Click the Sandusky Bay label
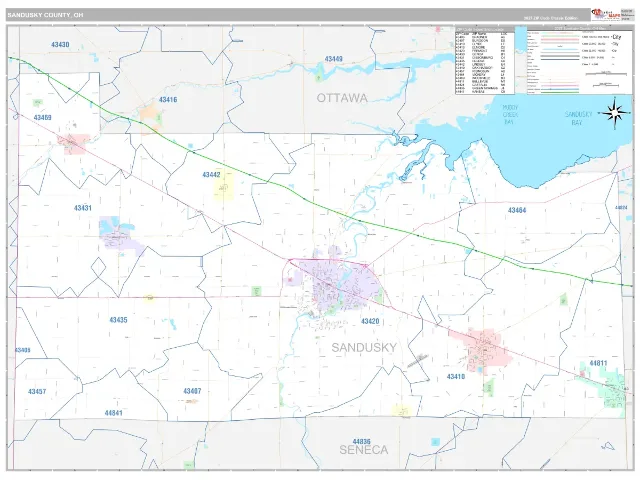 [578, 118]
